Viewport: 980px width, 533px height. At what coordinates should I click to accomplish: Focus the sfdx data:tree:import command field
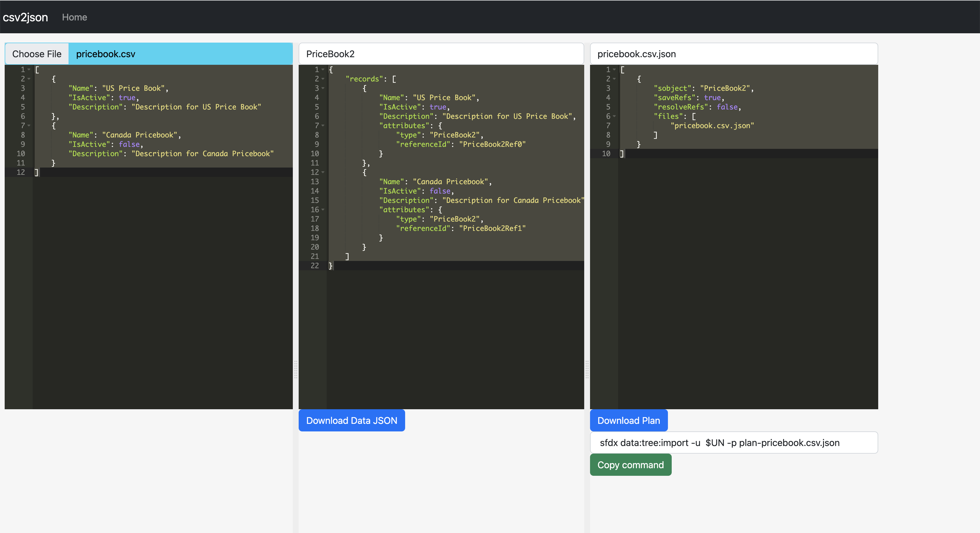734,443
